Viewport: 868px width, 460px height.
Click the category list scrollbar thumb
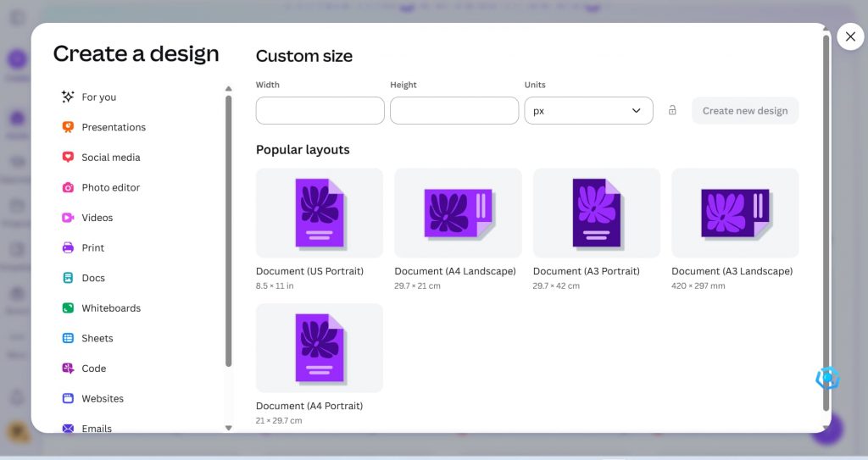[229, 230]
